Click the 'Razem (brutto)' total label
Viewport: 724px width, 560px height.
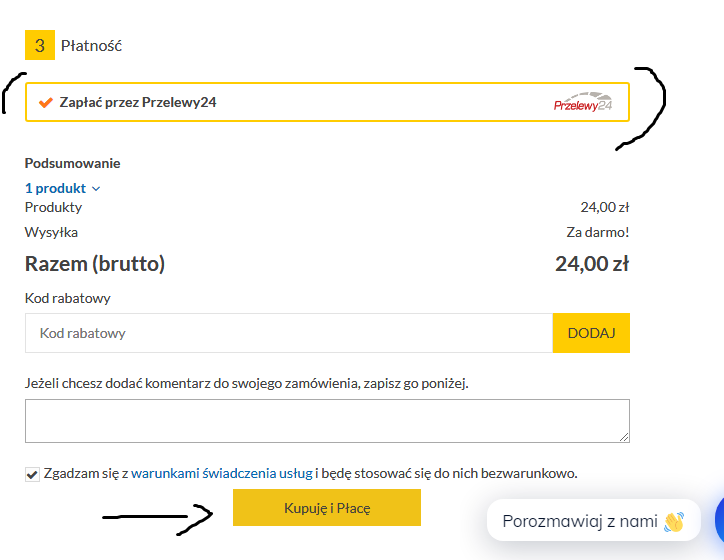(95, 264)
